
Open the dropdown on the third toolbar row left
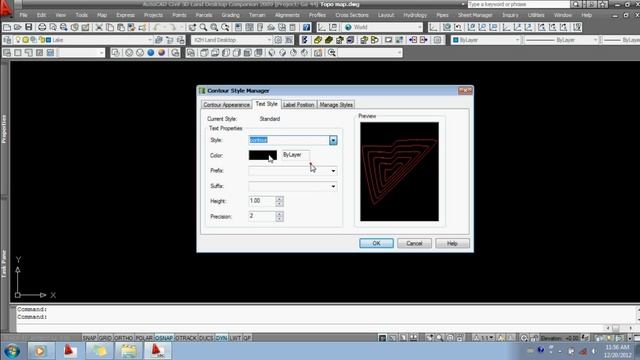coord(101,53)
